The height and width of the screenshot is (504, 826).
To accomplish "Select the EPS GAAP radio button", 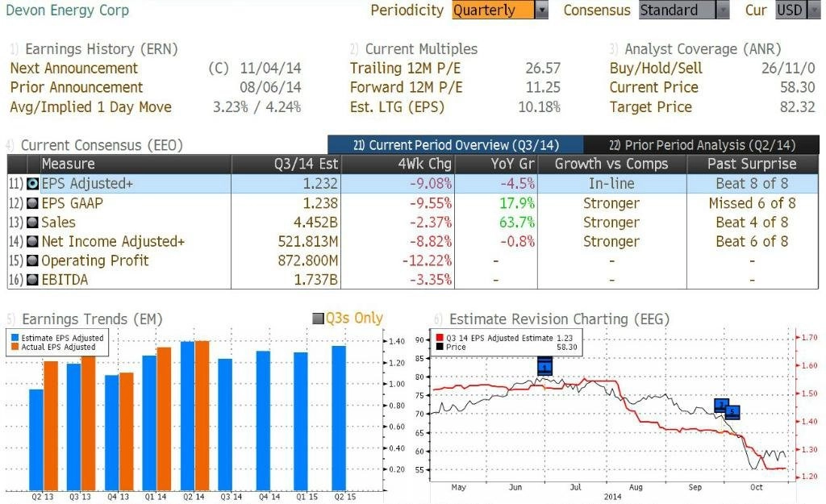I will (x=32, y=203).
